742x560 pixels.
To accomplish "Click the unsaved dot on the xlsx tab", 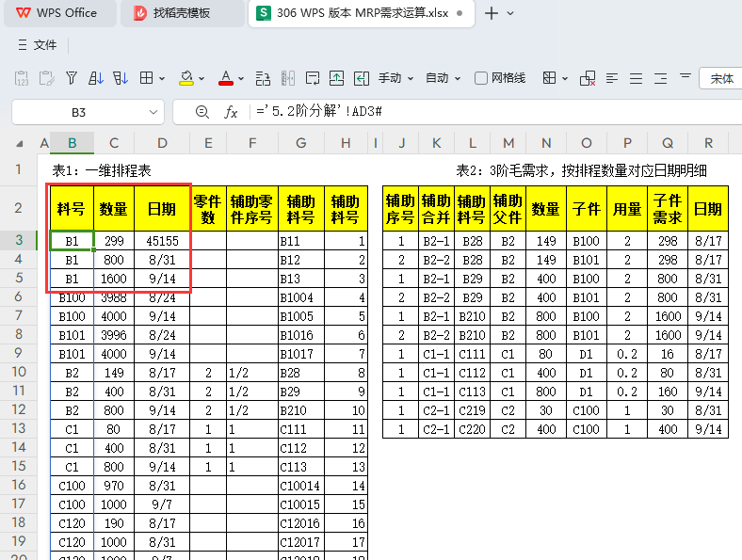I will coord(460,13).
